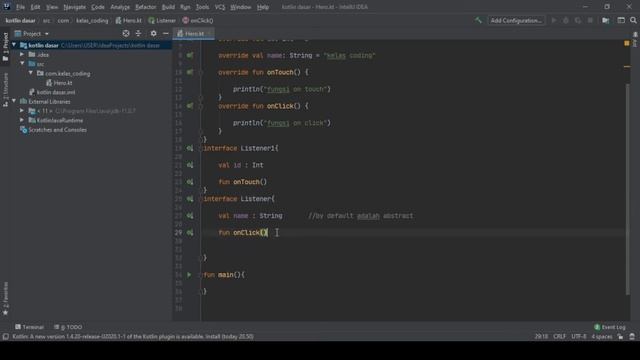
Task: Click the Kotlin plugin update notification text
Action: point(133,337)
